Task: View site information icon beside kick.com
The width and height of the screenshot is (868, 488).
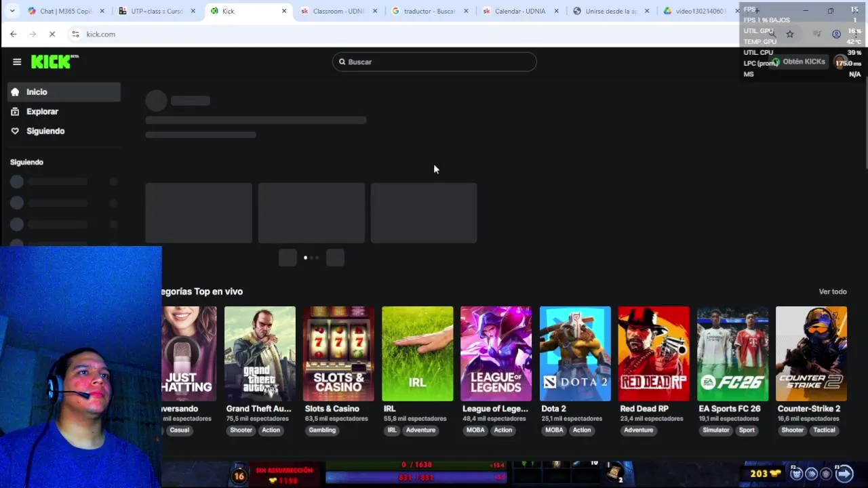Action: tap(75, 34)
